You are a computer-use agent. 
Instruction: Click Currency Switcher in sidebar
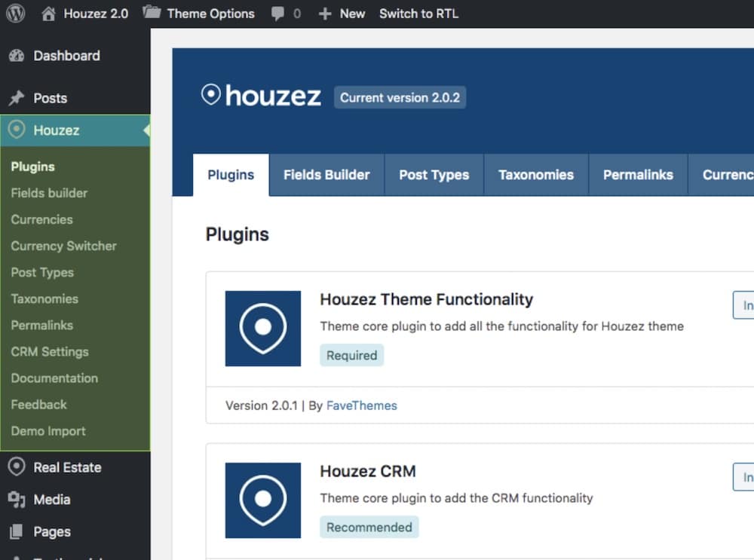coord(64,246)
